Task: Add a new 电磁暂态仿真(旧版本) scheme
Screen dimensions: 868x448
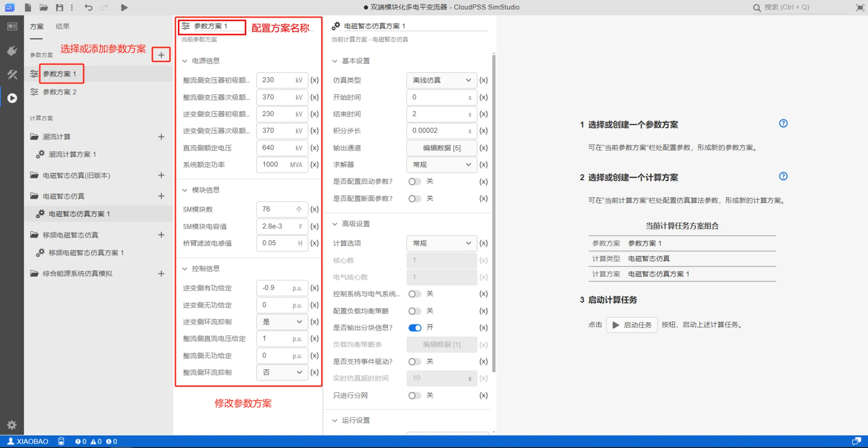Action: point(161,175)
